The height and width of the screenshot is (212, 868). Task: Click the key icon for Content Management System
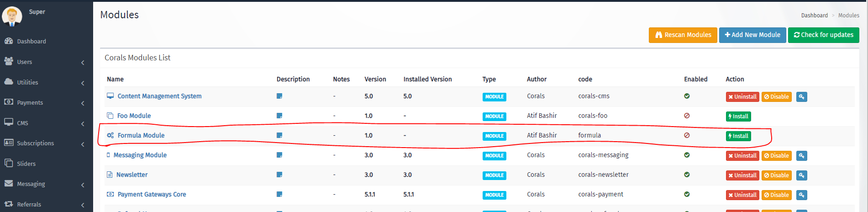pos(801,97)
